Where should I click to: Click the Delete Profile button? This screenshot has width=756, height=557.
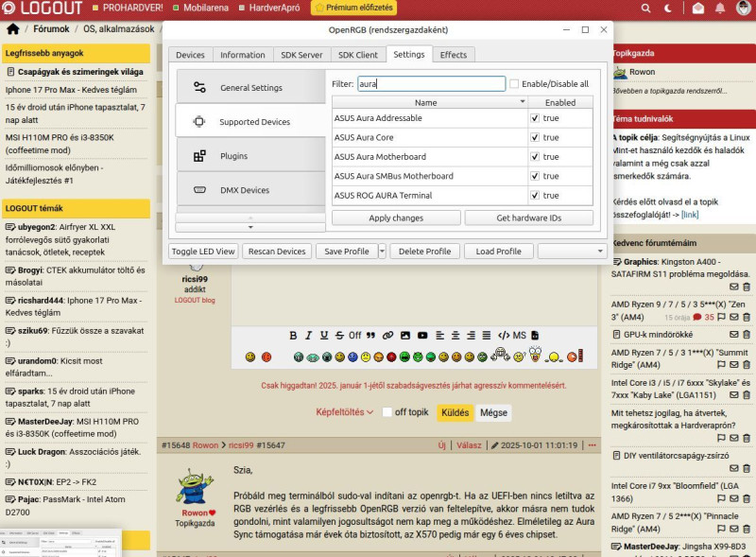click(424, 251)
